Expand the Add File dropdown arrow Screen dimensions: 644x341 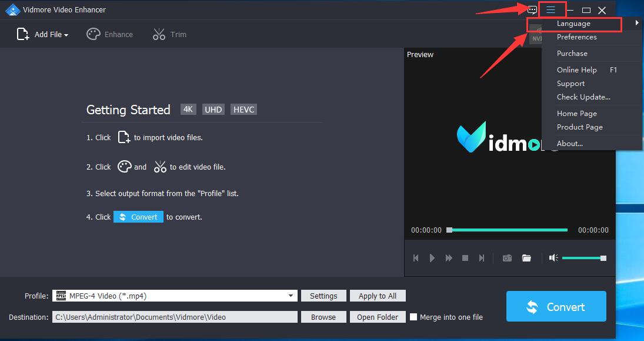pyautogui.click(x=66, y=35)
